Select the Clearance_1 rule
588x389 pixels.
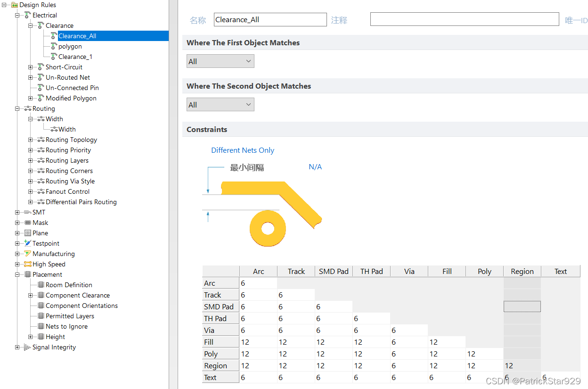click(x=75, y=57)
